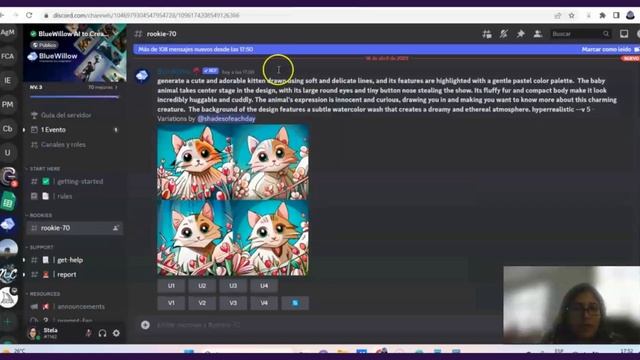
Task: Expand the arrow beside get-help channel
Action: coord(24,260)
